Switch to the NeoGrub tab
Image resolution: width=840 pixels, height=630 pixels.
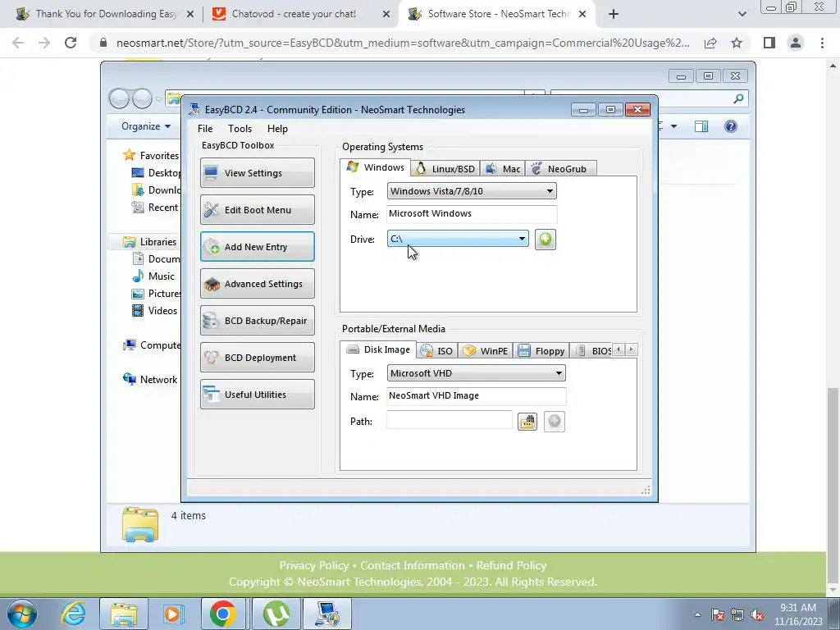560,169
